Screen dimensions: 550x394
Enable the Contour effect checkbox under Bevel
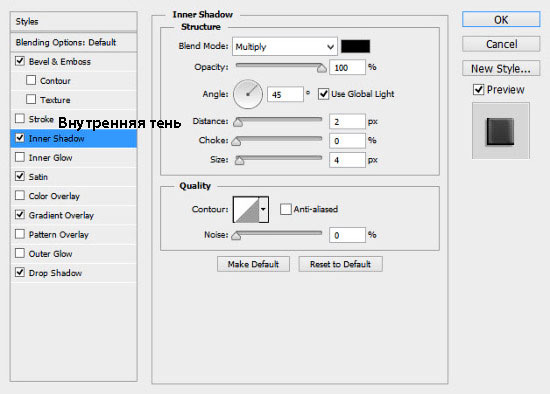31,80
